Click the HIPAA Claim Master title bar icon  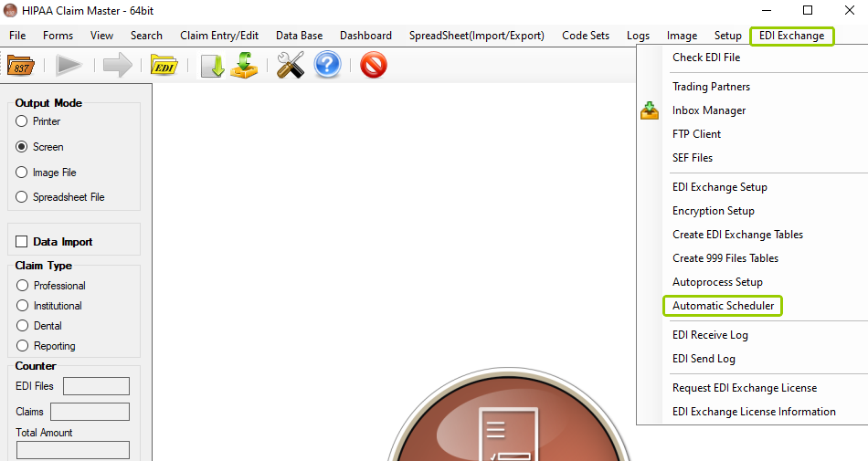click(x=10, y=11)
